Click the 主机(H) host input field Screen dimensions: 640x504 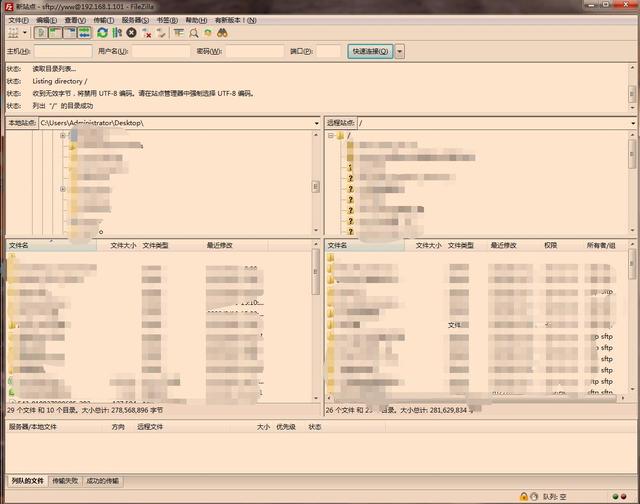[63, 51]
